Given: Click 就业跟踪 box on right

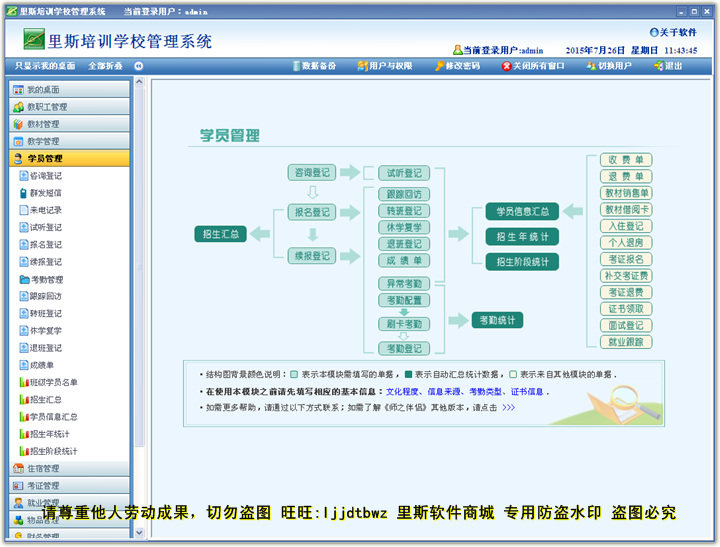Looking at the screenshot, I should click(626, 342).
